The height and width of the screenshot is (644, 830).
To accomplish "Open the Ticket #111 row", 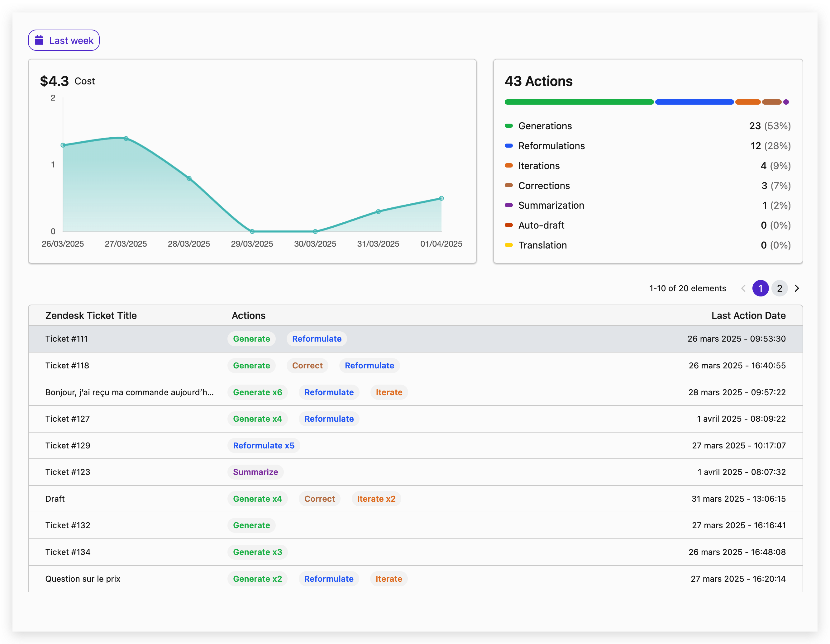I will pyautogui.click(x=66, y=339).
